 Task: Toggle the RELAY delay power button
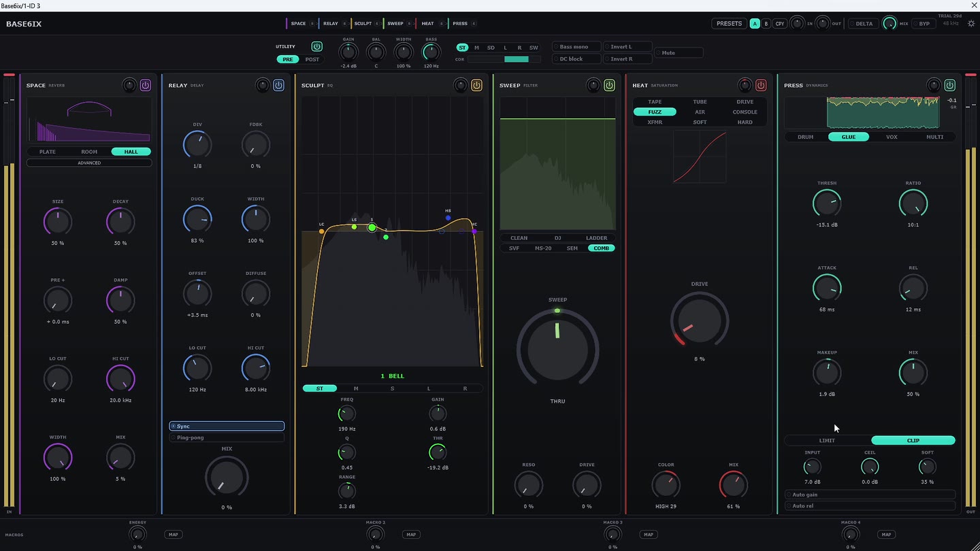278,85
